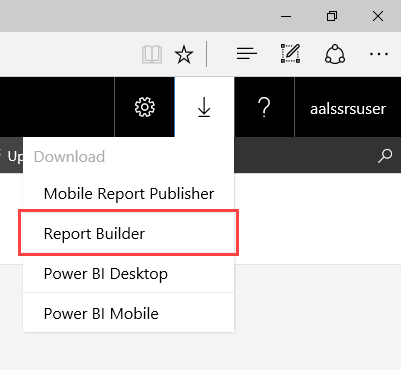Open Edge reading view book icon
The image size is (401, 370).
click(152, 54)
